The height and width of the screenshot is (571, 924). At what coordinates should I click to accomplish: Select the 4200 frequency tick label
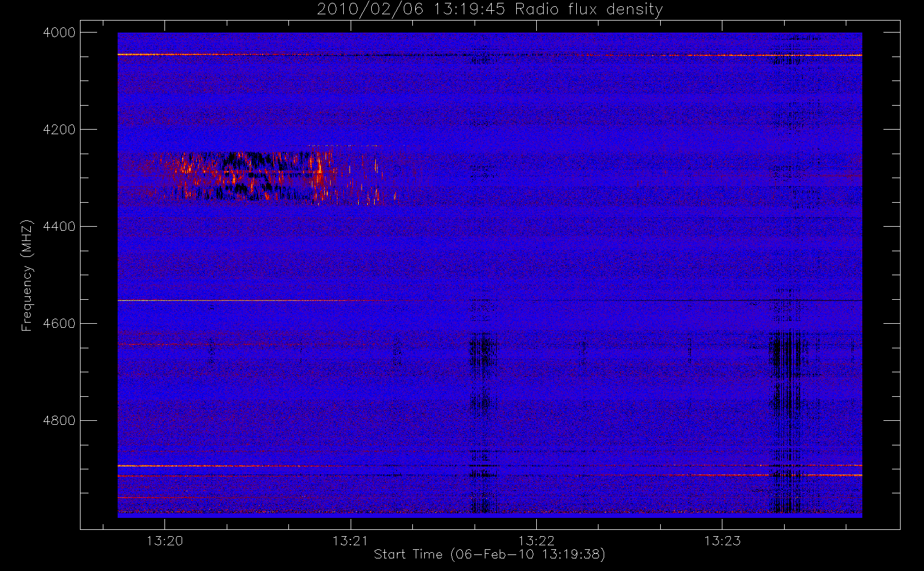coord(59,130)
